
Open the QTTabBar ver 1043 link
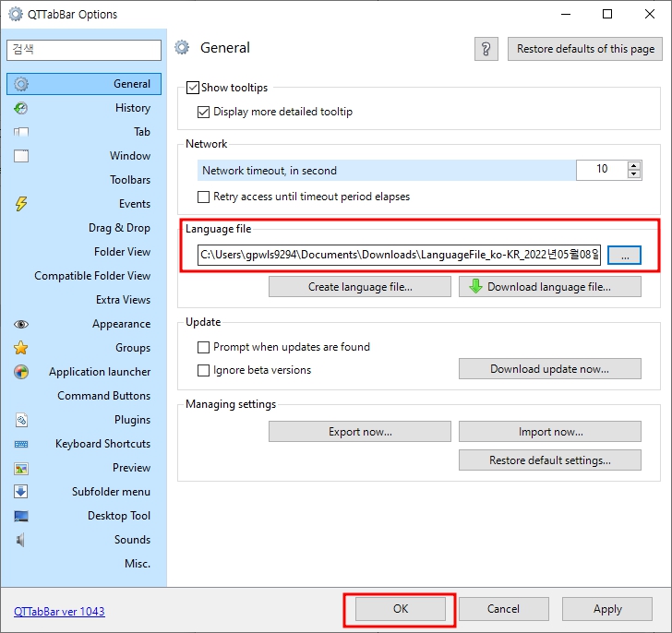[x=59, y=611]
